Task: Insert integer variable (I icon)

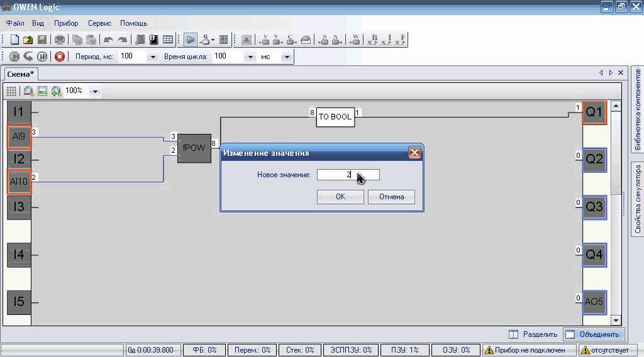Action: click(387, 40)
